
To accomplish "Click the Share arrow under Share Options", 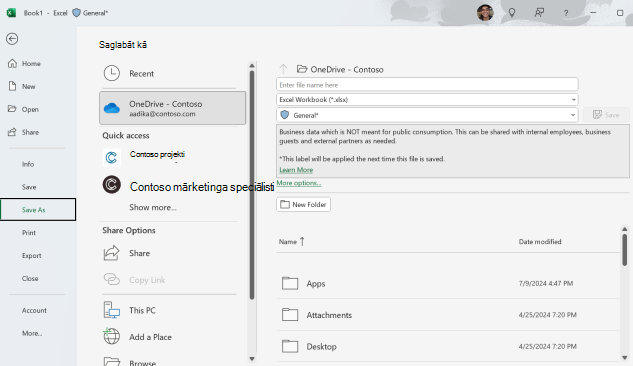I will coord(111,253).
